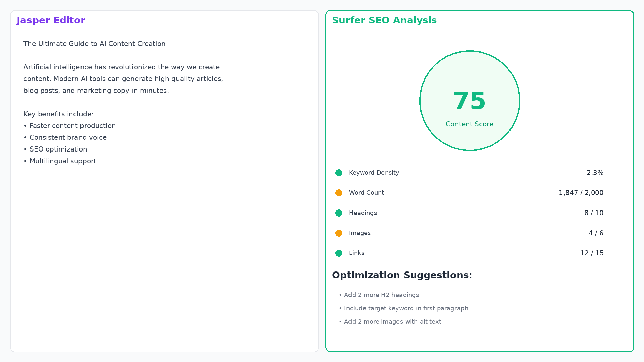Click the green Keyword Density status dot
The width and height of the screenshot is (644, 362).
click(x=339, y=173)
